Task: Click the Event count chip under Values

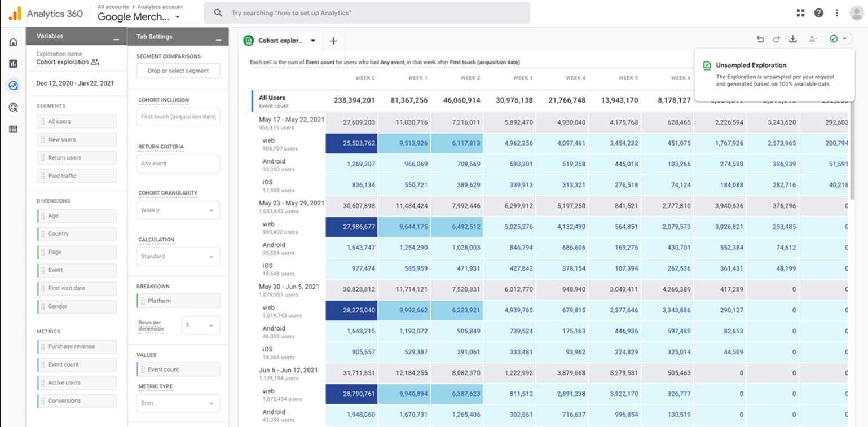Action: 178,369
